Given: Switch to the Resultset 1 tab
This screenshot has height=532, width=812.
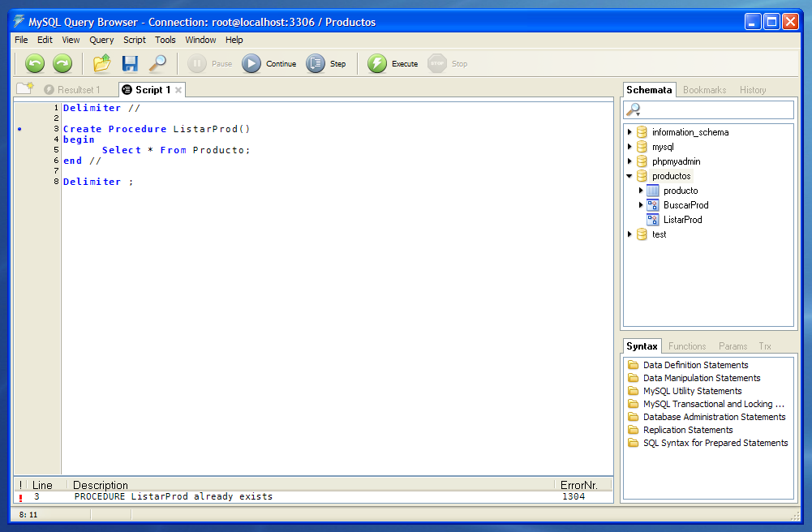Looking at the screenshot, I should pyautogui.click(x=72, y=89).
